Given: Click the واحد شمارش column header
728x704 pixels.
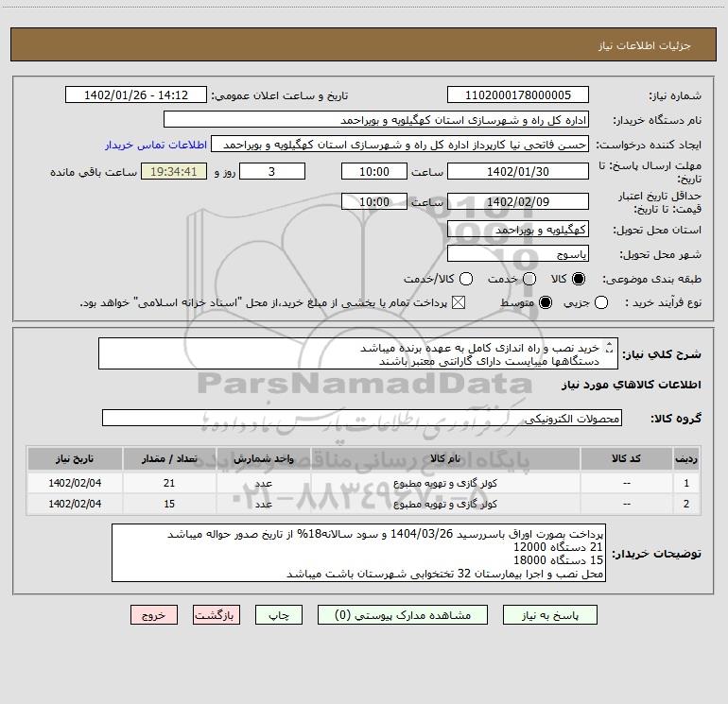Looking at the screenshot, I should [x=263, y=458].
